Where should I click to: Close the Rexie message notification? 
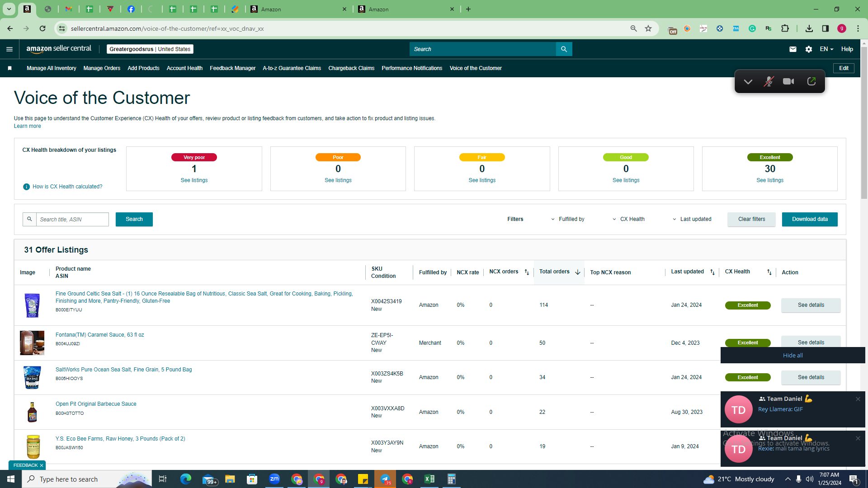tap(858, 438)
